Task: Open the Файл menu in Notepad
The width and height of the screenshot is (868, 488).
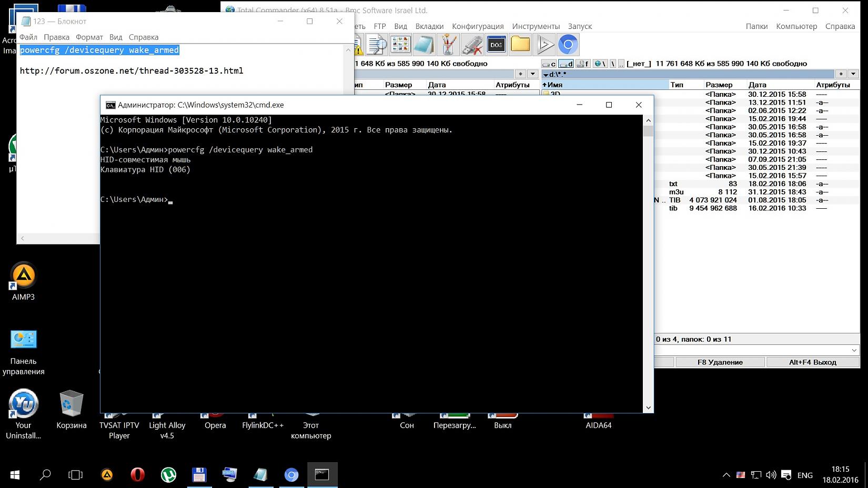Action: [28, 37]
